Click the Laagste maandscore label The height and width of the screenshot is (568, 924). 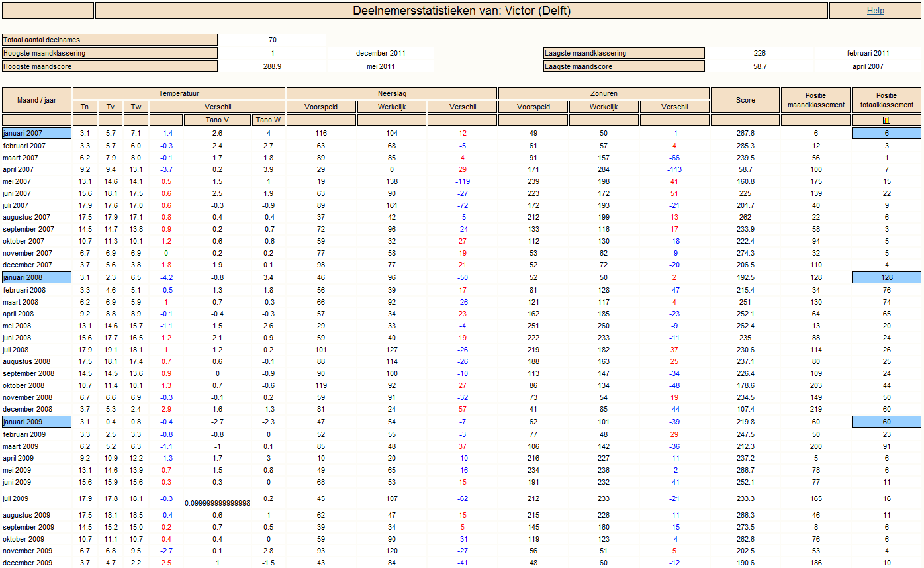[x=624, y=66]
